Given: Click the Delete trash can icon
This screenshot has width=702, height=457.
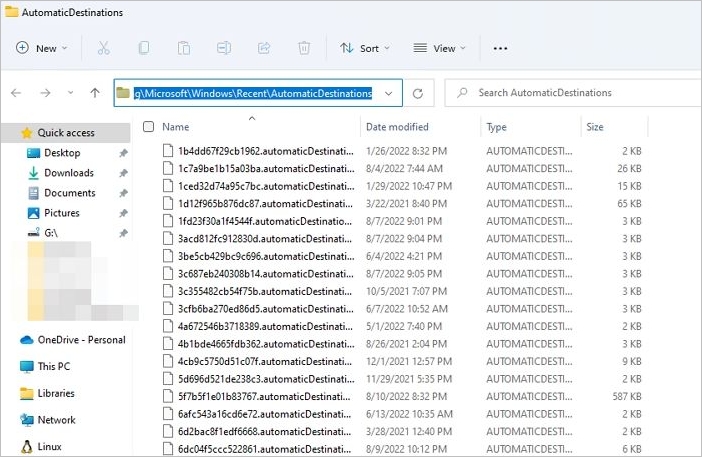Looking at the screenshot, I should [x=304, y=48].
